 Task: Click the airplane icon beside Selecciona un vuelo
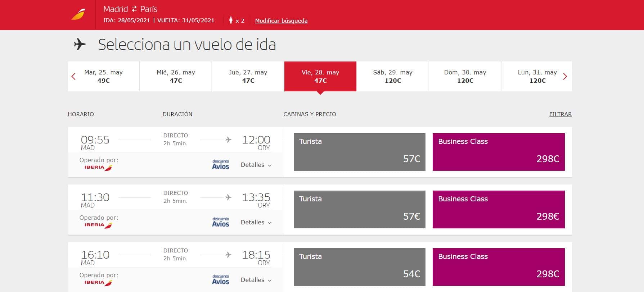(80, 45)
